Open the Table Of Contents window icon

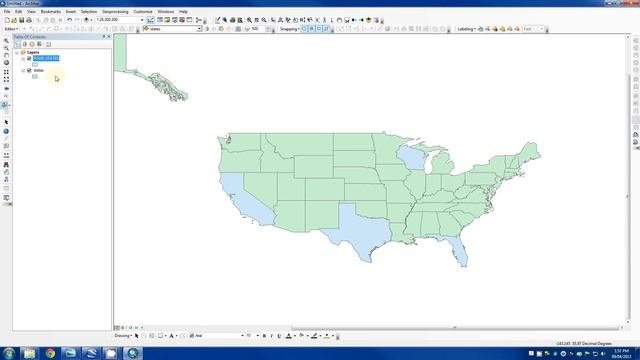point(160,20)
